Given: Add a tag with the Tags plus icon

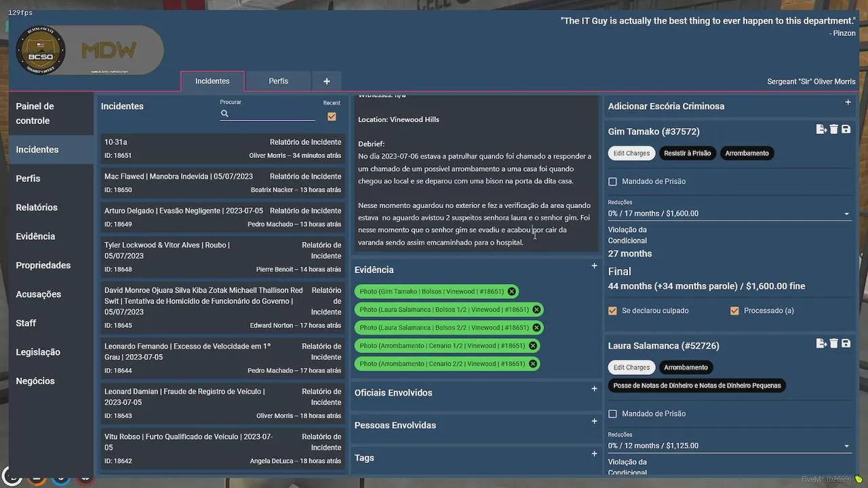Looking at the screenshot, I should pos(594,453).
